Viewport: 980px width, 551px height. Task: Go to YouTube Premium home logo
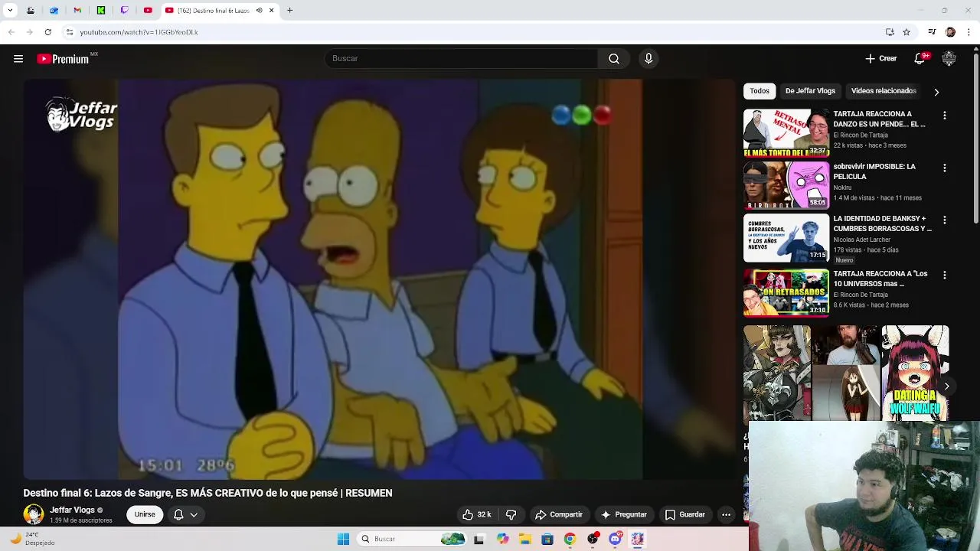[64, 59]
